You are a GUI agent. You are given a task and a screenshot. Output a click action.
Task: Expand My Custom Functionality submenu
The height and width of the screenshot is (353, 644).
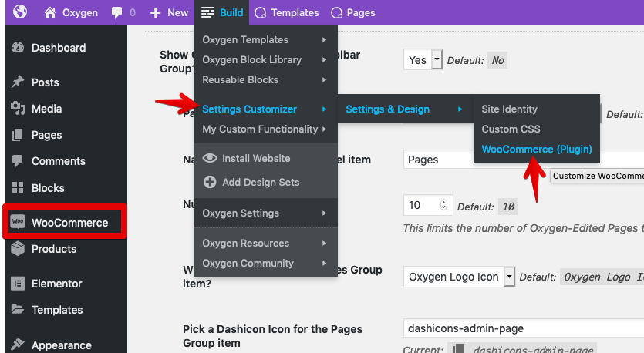point(266,129)
